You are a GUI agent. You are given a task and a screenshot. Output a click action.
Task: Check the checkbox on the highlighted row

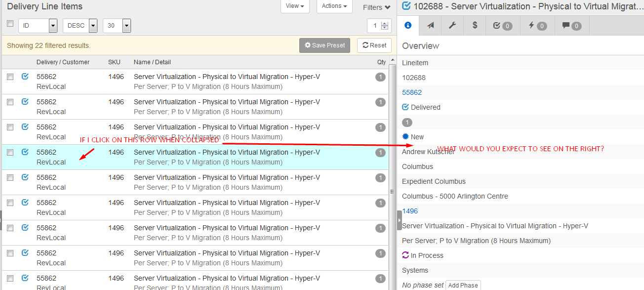10,152
